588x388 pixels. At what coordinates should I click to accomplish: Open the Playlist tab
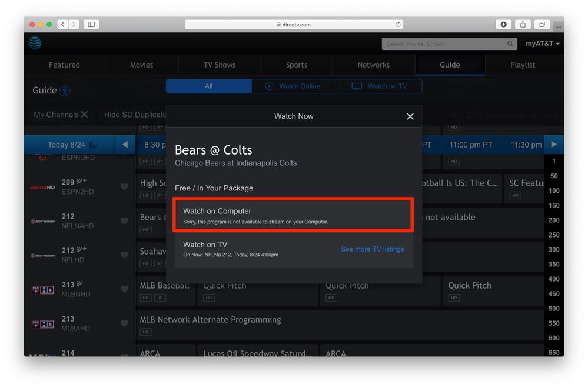pos(523,65)
